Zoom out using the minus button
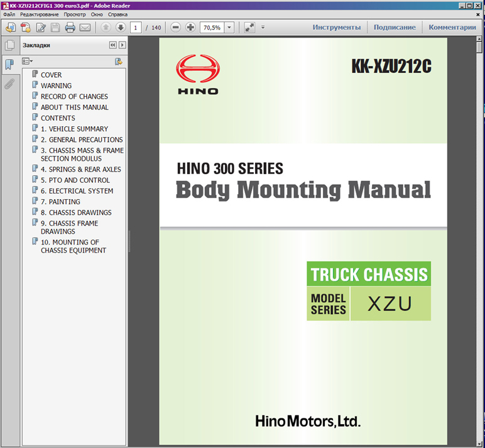Screen dimensions: 485x448 click(x=175, y=28)
